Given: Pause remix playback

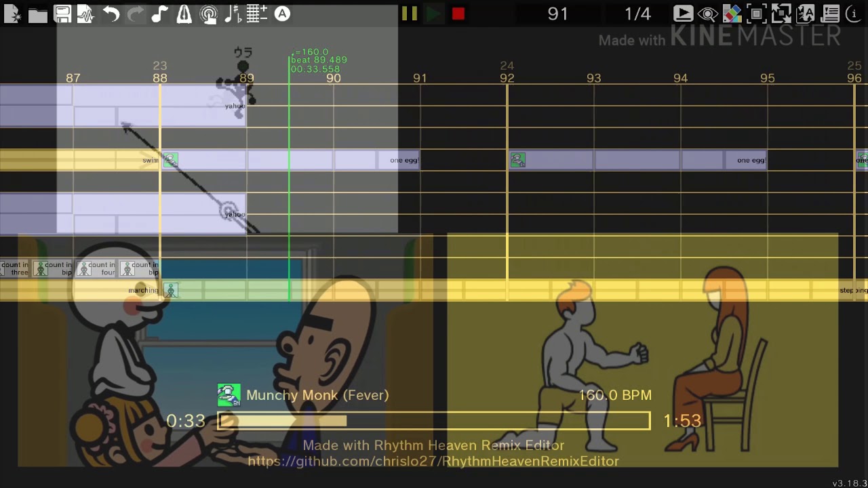Looking at the screenshot, I should click(409, 14).
